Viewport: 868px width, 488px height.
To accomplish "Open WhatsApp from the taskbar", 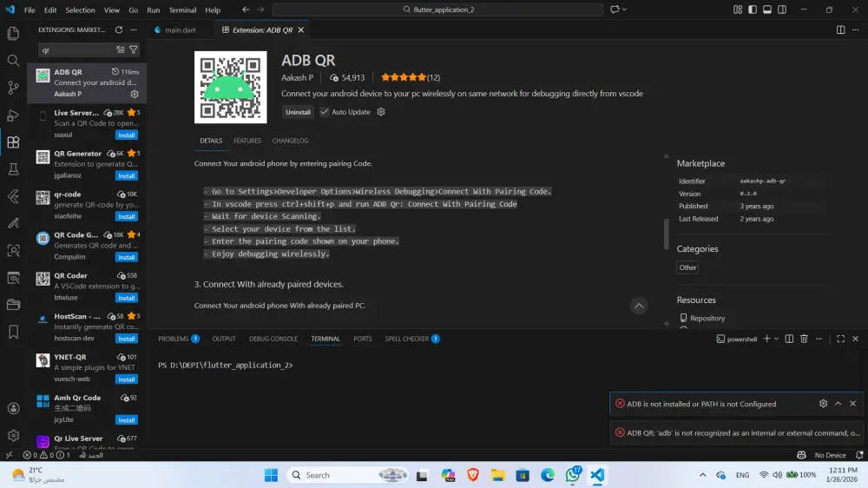I will pyautogui.click(x=572, y=475).
